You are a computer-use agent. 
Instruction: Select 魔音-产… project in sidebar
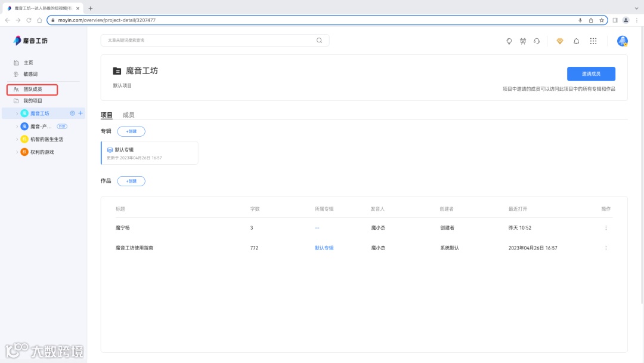[x=41, y=127]
